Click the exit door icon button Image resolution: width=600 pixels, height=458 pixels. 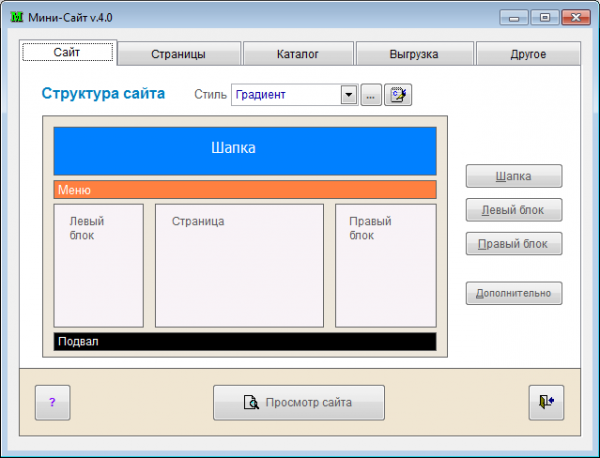point(546,402)
